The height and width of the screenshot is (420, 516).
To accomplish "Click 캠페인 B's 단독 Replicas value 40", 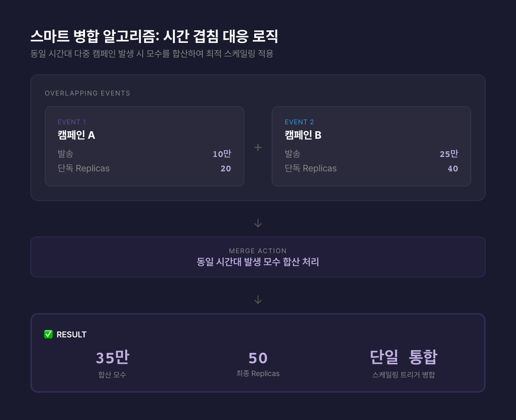I will pyautogui.click(x=453, y=169).
